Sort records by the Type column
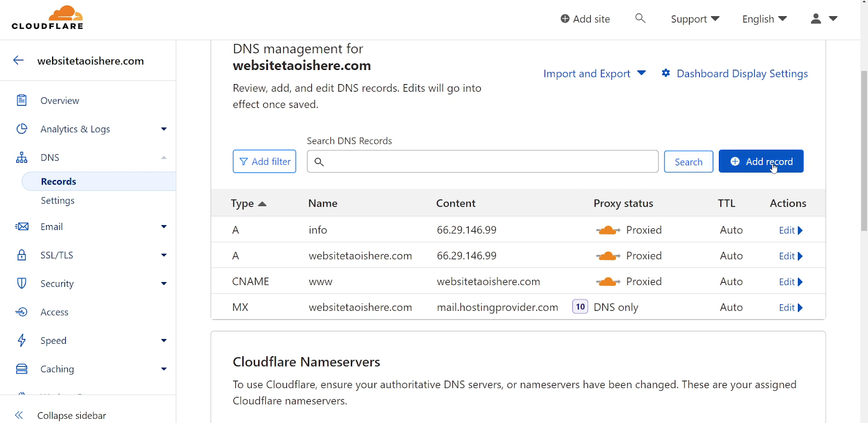Viewport: 868px width, 423px height. click(248, 203)
